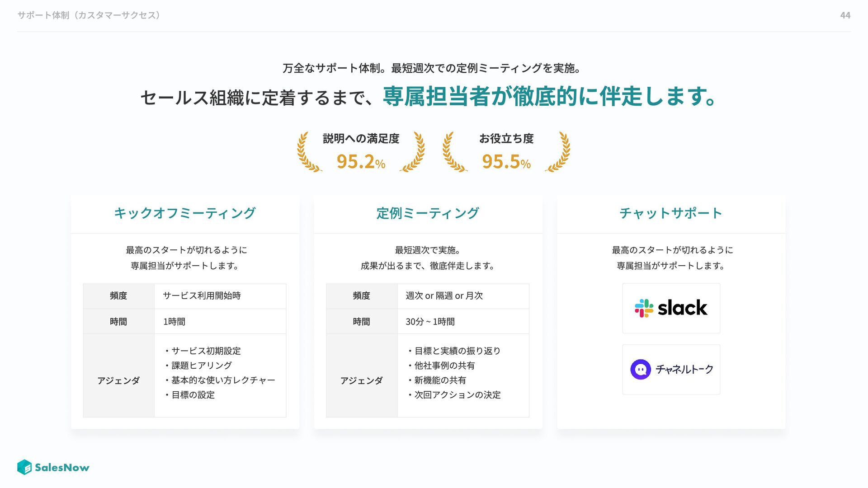Click the right laurel beside 95.5%

click(x=558, y=152)
